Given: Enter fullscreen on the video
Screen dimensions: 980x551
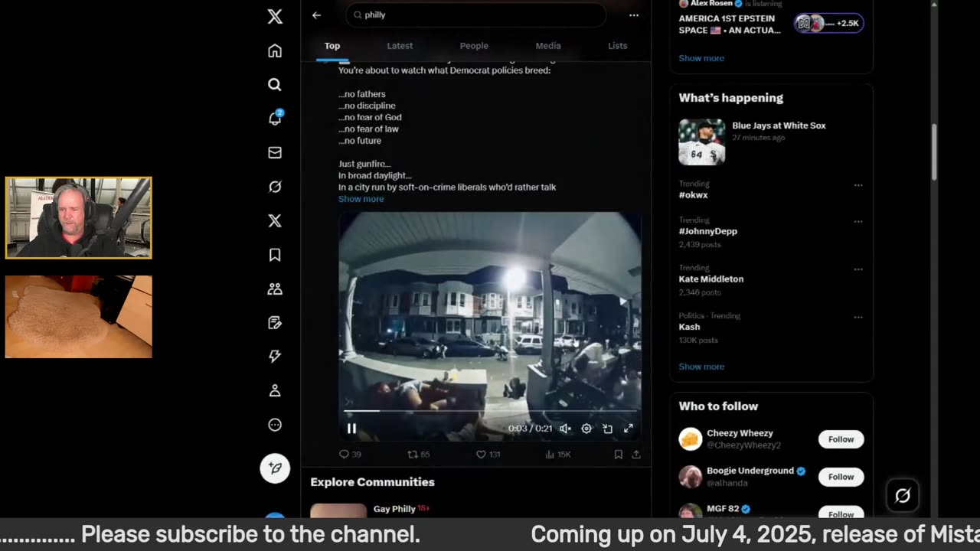Looking at the screenshot, I should pos(629,429).
